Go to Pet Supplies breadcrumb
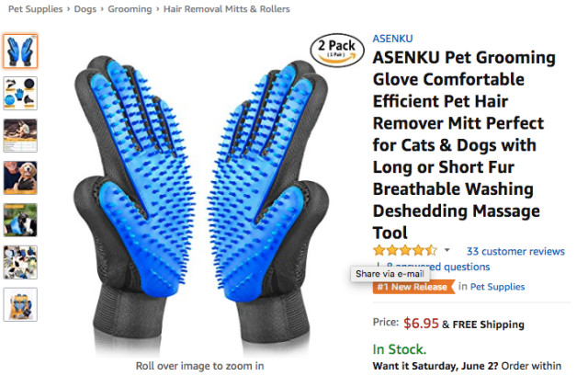 click(x=35, y=9)
